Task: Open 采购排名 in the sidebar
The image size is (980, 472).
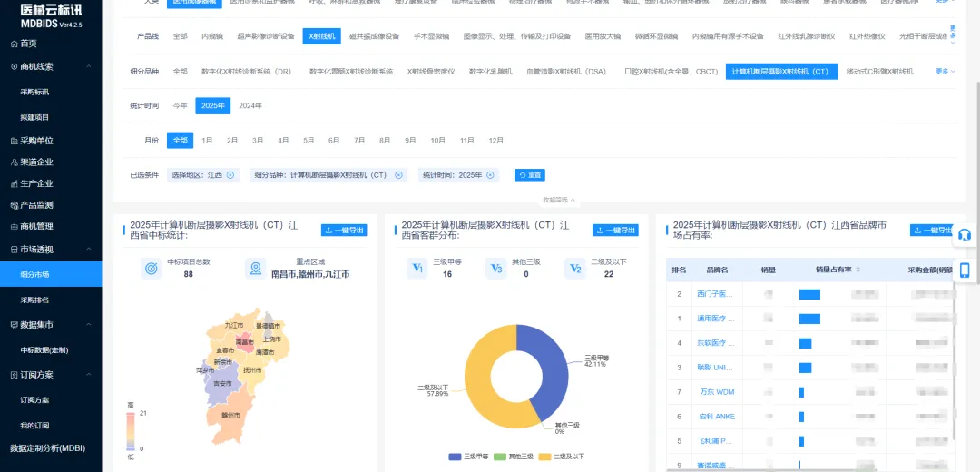Action: tap(34, 300)
